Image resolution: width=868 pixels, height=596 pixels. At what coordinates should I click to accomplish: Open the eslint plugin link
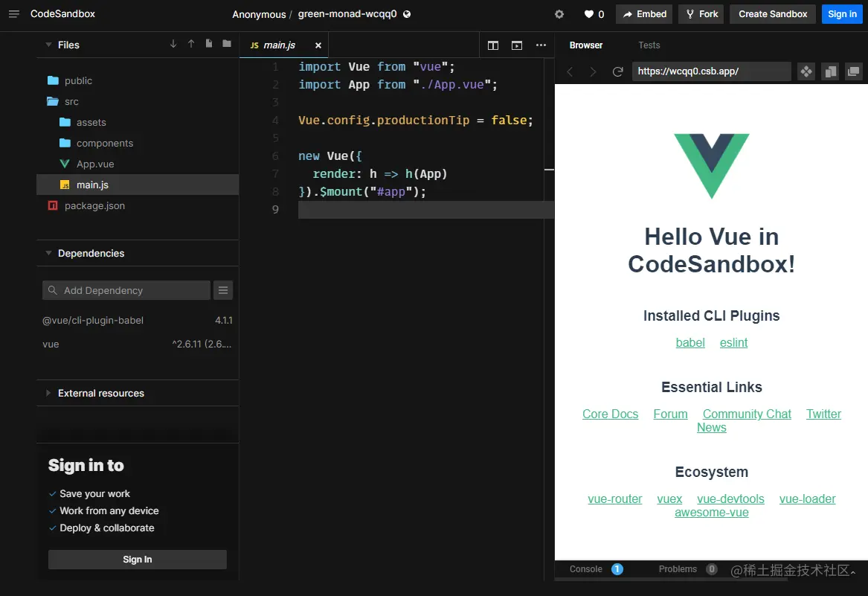(x=733, y=343)
